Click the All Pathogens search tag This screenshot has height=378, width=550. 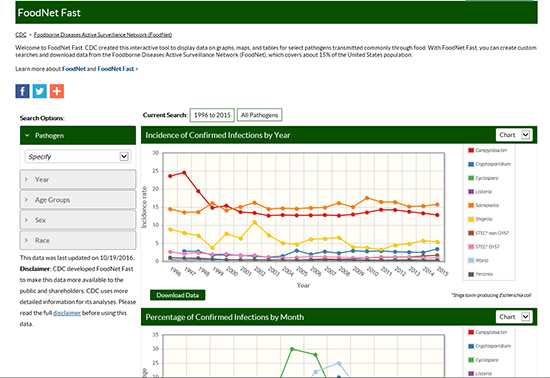[260, 115]
